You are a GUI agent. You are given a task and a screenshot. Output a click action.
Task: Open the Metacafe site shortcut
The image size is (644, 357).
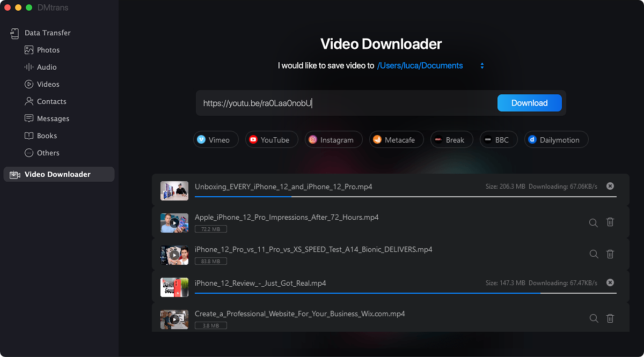pos(397,140)
